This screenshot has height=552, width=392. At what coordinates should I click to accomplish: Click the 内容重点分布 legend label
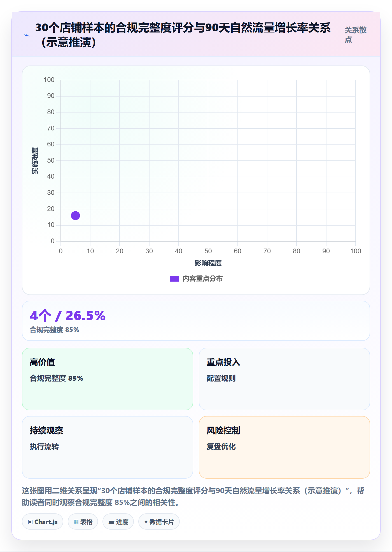tap(202, 279)
